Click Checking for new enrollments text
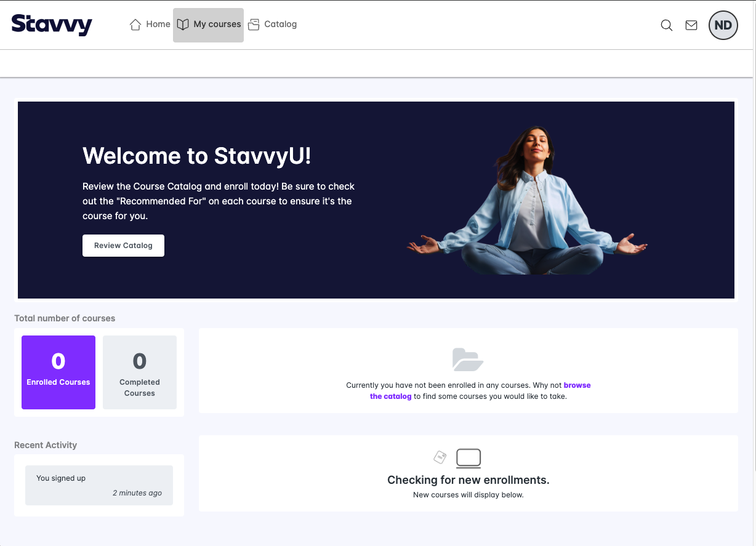 (468, 480)
